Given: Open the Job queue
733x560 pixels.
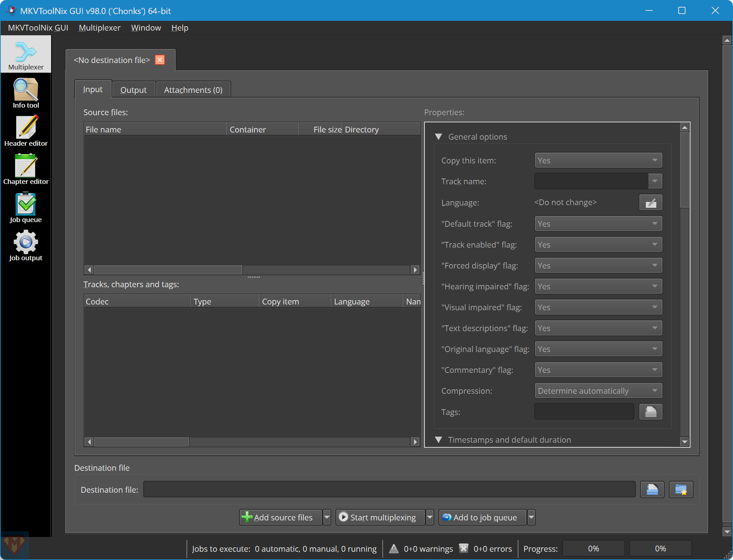Looking at the screenshot, I should (26, 207).
